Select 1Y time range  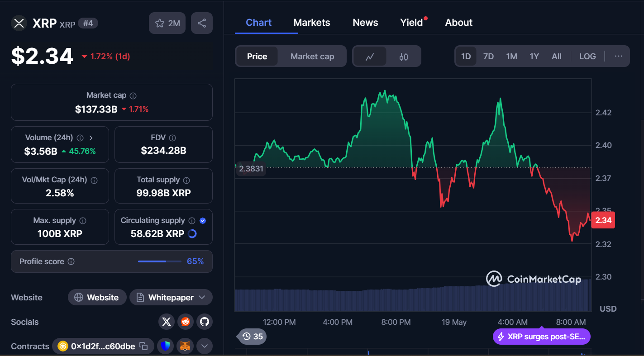pos(534,57)
